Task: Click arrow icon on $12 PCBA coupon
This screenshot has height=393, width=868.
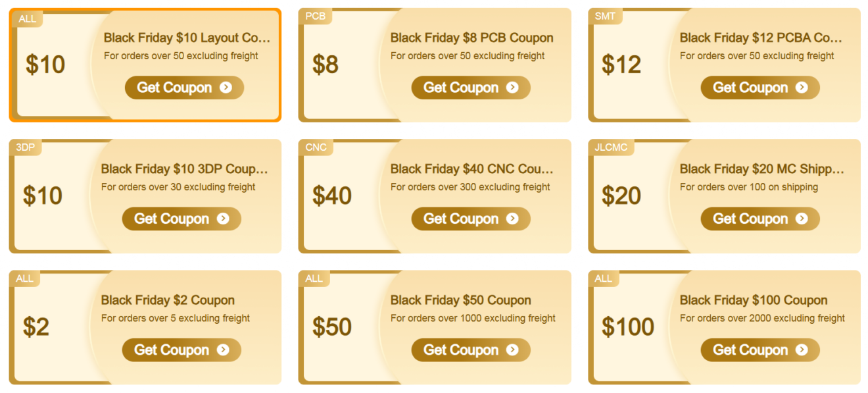Action: [802, 88]
